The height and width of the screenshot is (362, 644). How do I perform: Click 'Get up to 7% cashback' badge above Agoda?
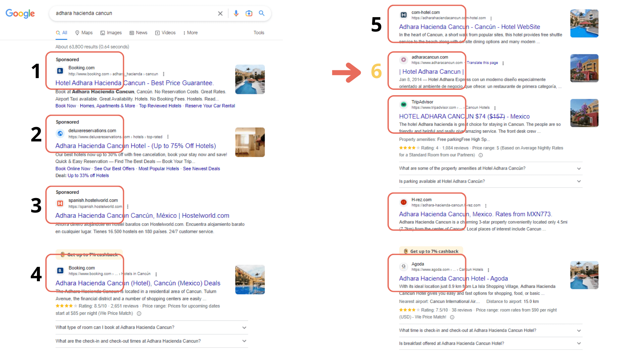tap(431, 251)
